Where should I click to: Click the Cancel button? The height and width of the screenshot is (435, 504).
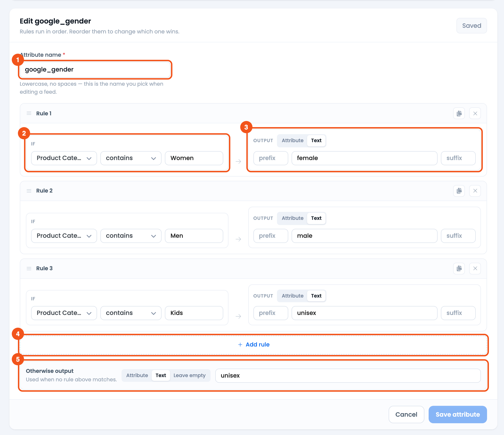pyautogui.click(x=406, y=414)
